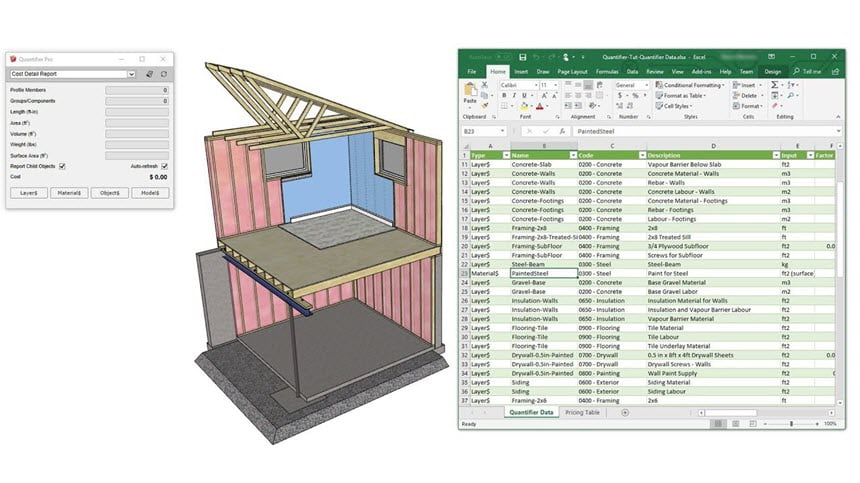Open the Conditional Formatting dropdown
Viewport: 860px width, 483px height.
point(690,85)
